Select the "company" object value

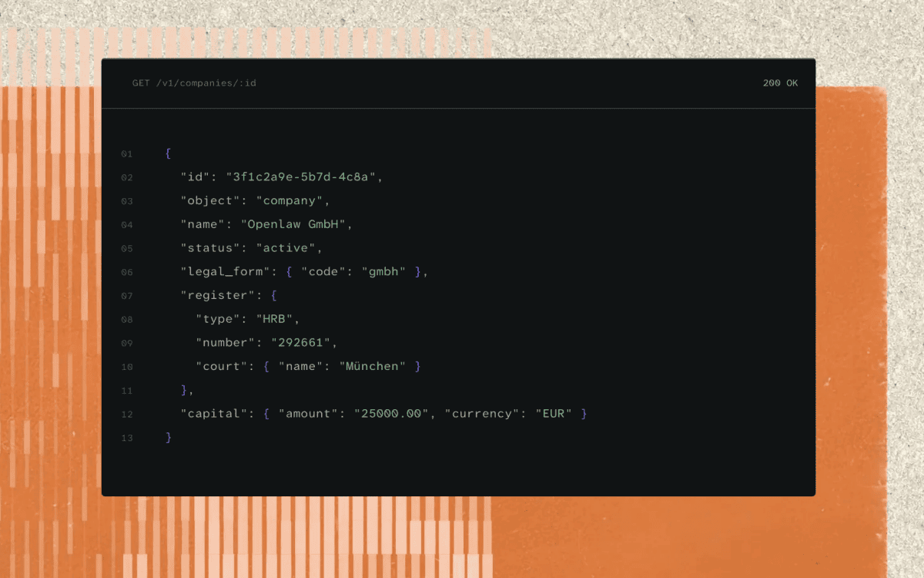point(290,201)
